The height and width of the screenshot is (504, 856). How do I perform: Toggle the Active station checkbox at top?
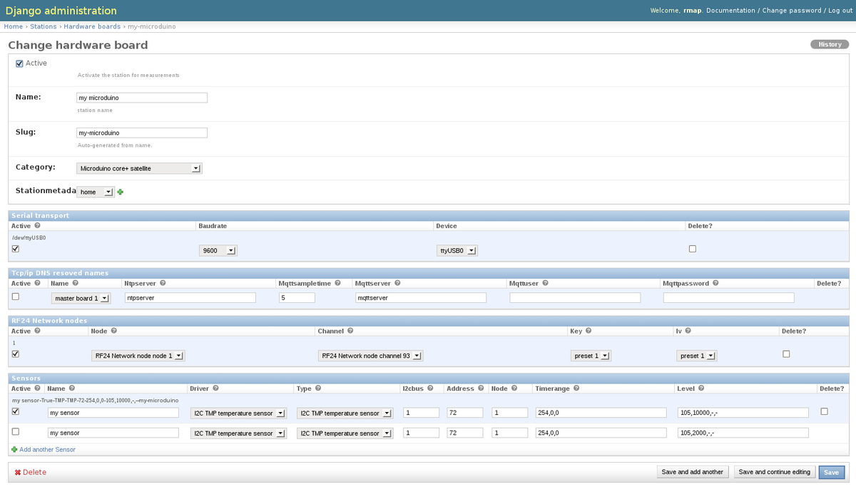[x=19, y=63]
